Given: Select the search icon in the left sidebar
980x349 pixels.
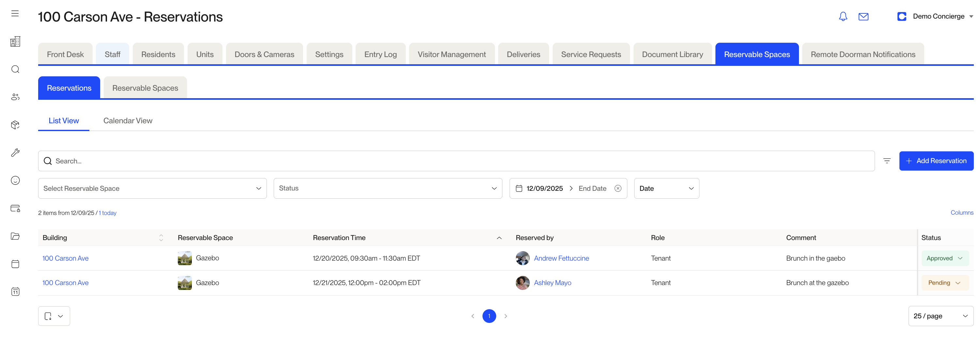Looking at the screenshot, I should (15, 69).
